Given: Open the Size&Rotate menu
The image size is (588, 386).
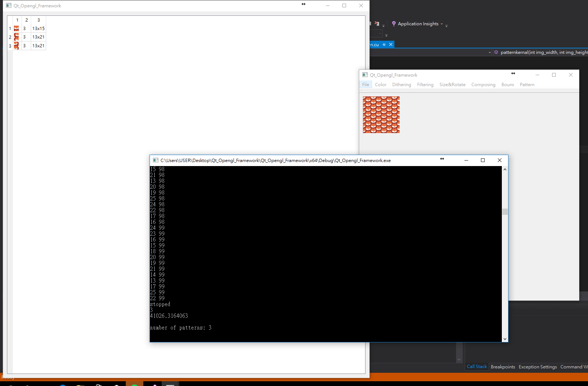Looking at the screenshot, I should tap(452, 84).
